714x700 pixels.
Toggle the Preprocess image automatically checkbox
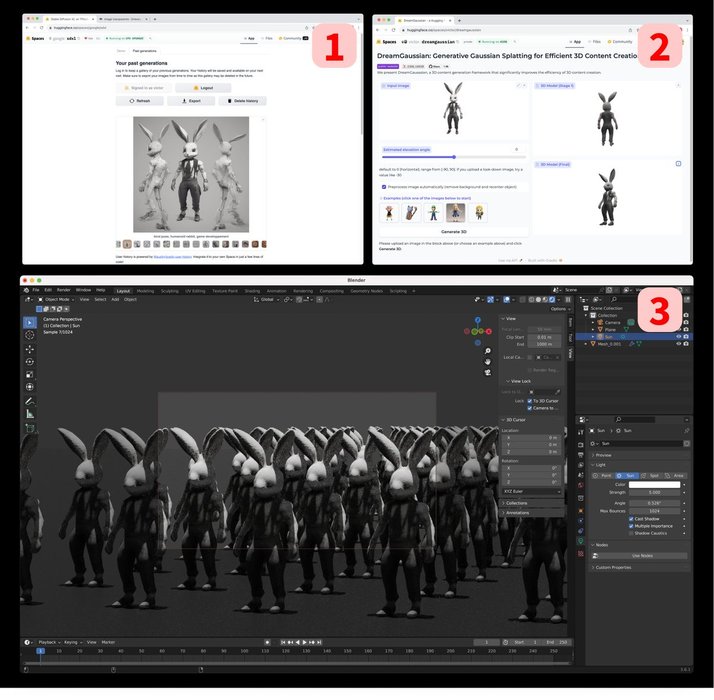[x=384, y=187]
